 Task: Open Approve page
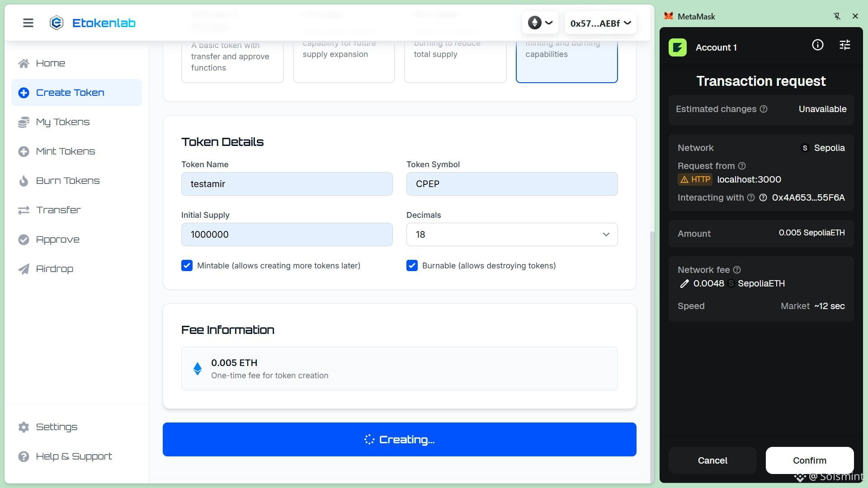point(76,239)
